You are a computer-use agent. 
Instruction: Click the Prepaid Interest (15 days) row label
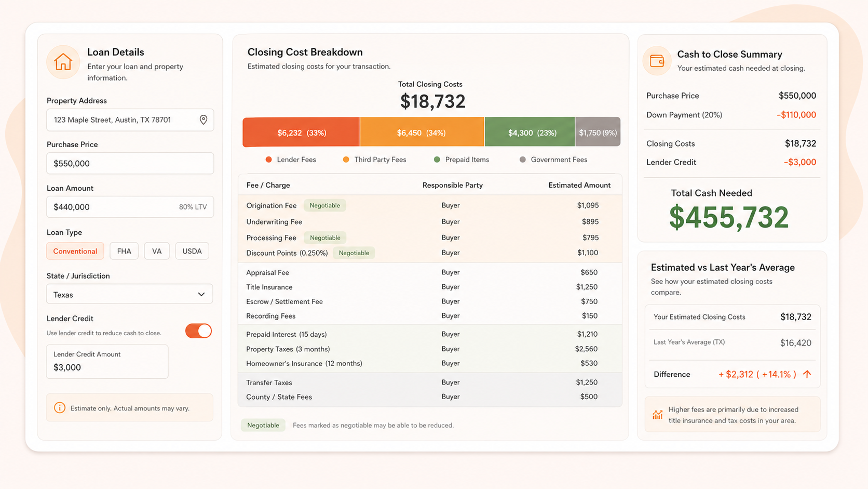(287, 334)
